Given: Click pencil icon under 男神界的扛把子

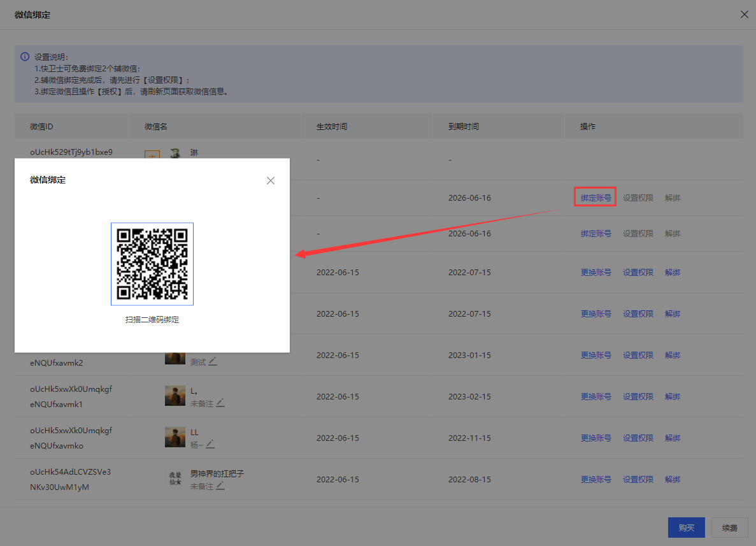Looking at the screenshot, I should coord(220,485).
